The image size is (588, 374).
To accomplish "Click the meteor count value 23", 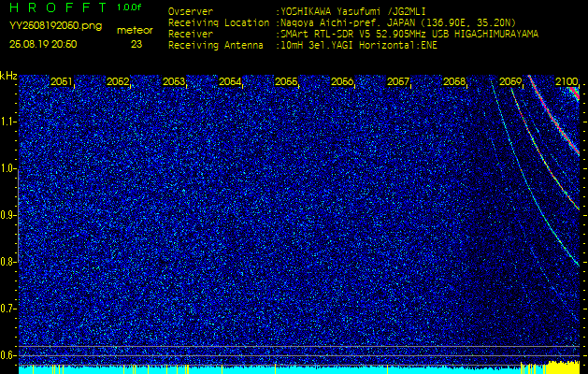I will [x=136, y=44].
